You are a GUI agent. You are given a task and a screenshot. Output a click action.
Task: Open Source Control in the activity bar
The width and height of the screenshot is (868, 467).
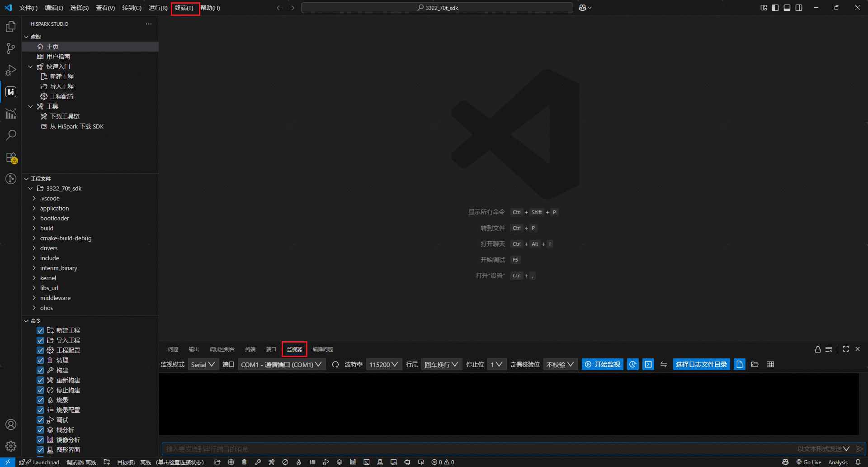click(11, 48)
